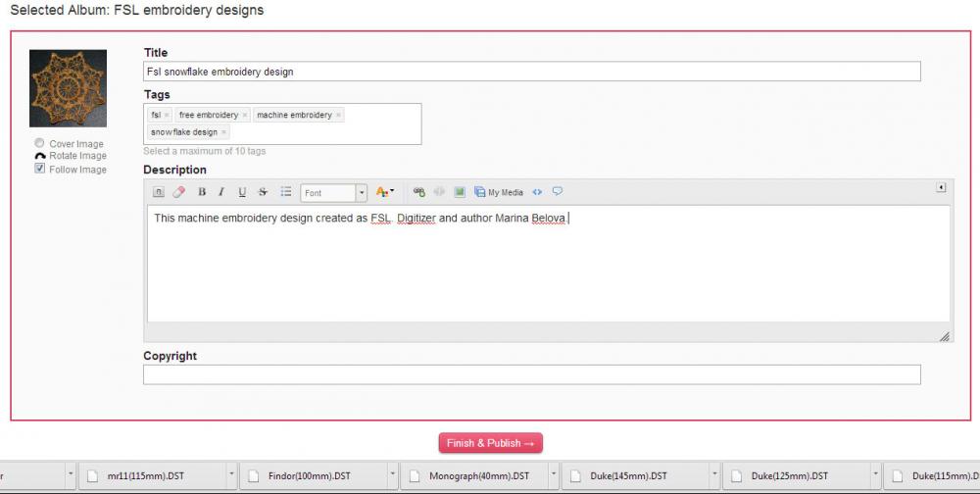This screenshot has width=980, height=494.
Task: Insert an image using the image icon
Action: (459, 192)
